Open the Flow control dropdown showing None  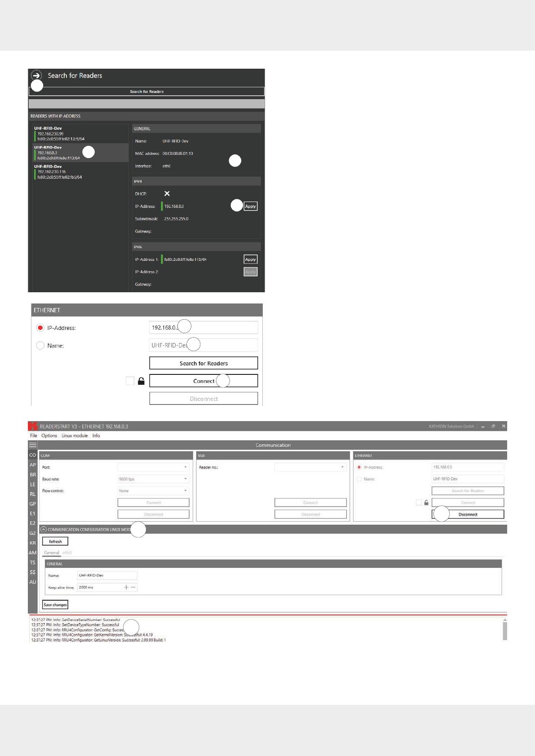154,491
